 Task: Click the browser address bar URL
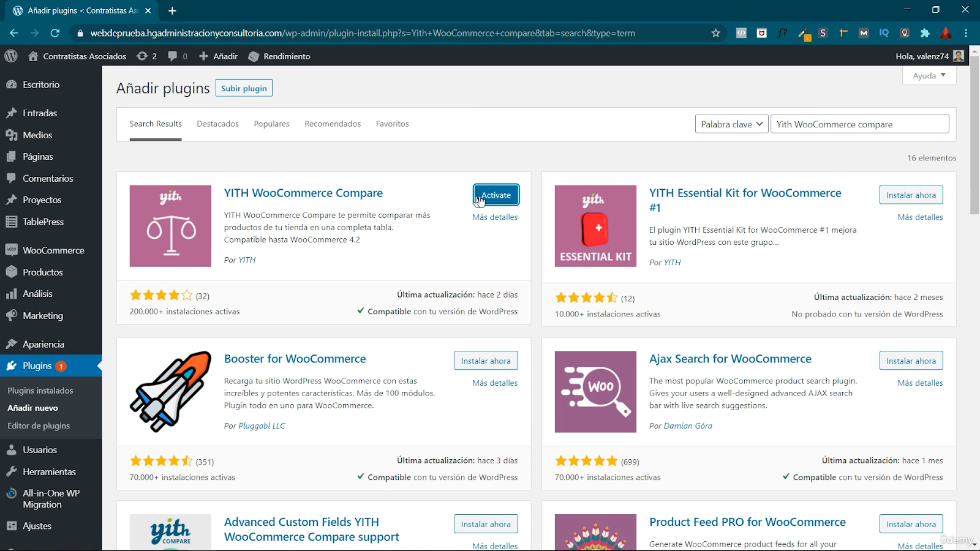tap(363, 33)
